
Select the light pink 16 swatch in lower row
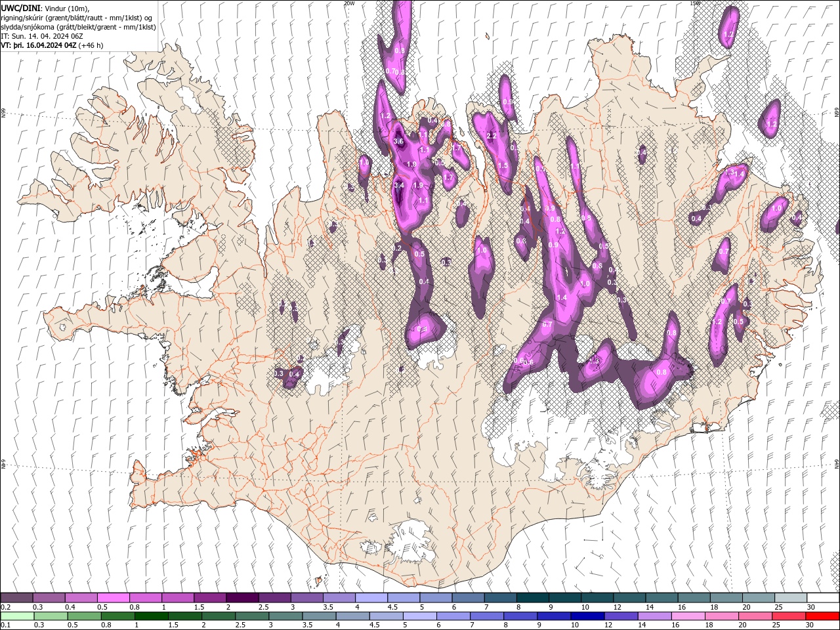(688, 616)
